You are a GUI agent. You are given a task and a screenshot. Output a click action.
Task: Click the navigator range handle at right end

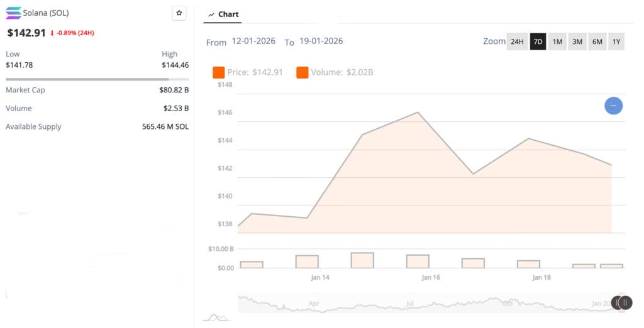point(623,303)
